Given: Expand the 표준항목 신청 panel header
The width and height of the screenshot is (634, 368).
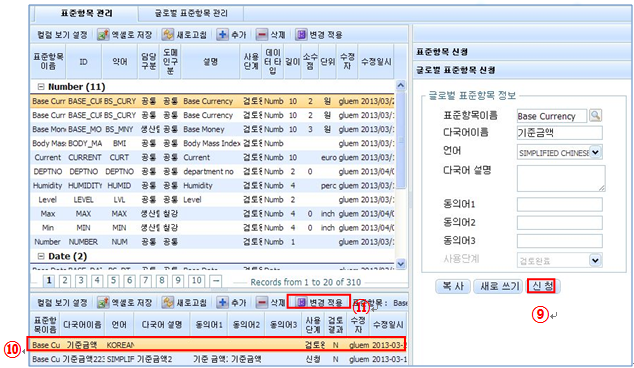Looking at the screenshot, I should pos(522,52).
